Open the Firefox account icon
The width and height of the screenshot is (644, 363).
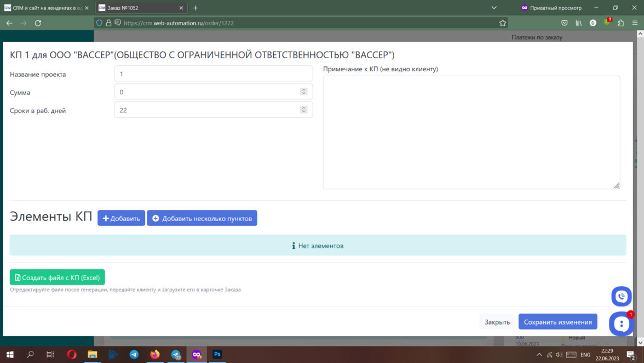(x=593, y=23)
